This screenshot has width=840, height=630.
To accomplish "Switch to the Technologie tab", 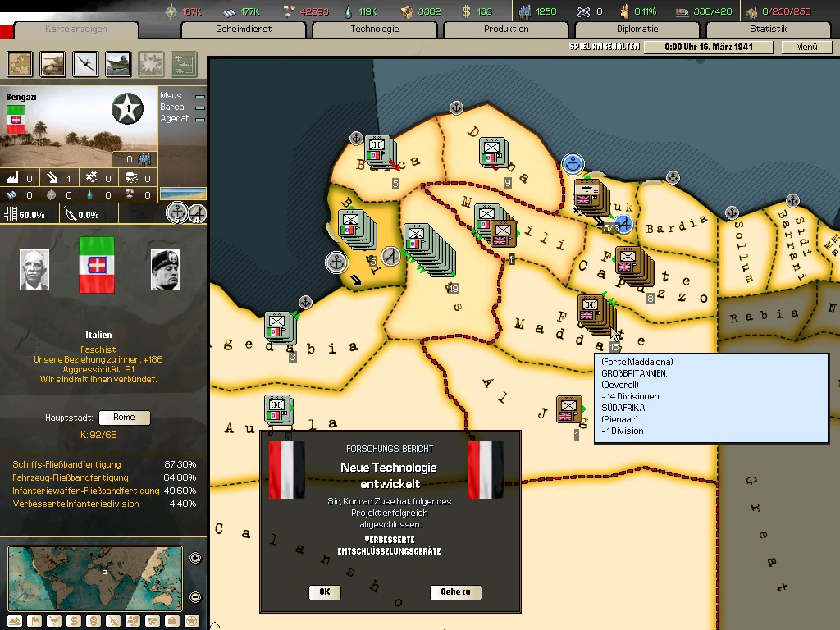I will (x=374, y=30).
